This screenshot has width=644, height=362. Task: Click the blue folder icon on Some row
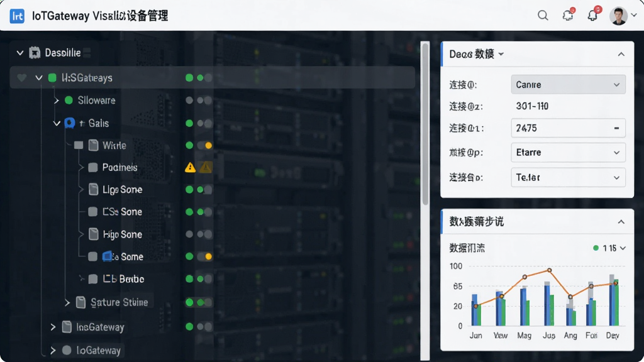click(x=108, y=256)
